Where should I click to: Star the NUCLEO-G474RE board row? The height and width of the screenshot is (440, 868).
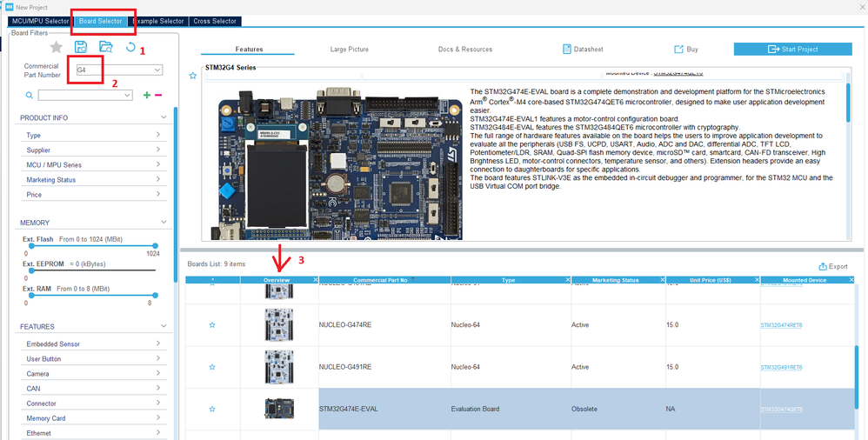(x=212, y=325)
